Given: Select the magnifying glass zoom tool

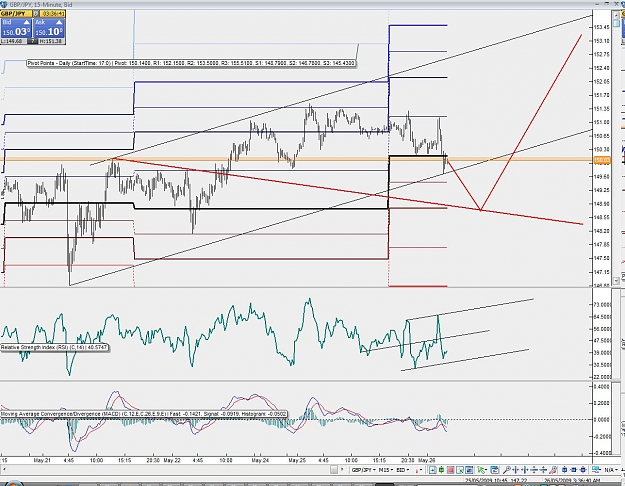Looking at the screenshot, I should (506, 470).
